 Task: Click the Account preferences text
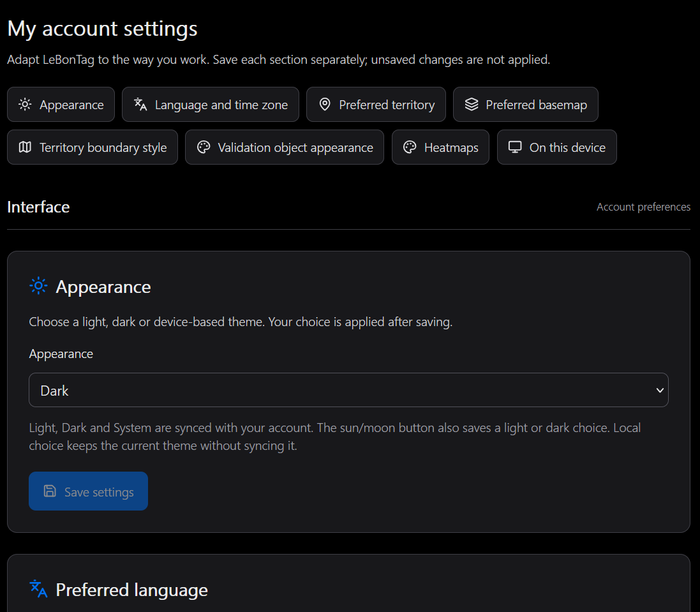tap(643, 207)
